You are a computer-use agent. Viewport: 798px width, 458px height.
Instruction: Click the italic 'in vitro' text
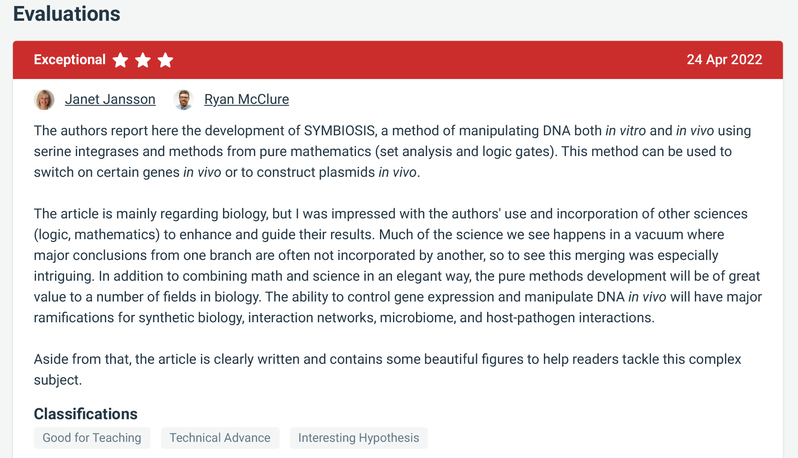point(625,131)
